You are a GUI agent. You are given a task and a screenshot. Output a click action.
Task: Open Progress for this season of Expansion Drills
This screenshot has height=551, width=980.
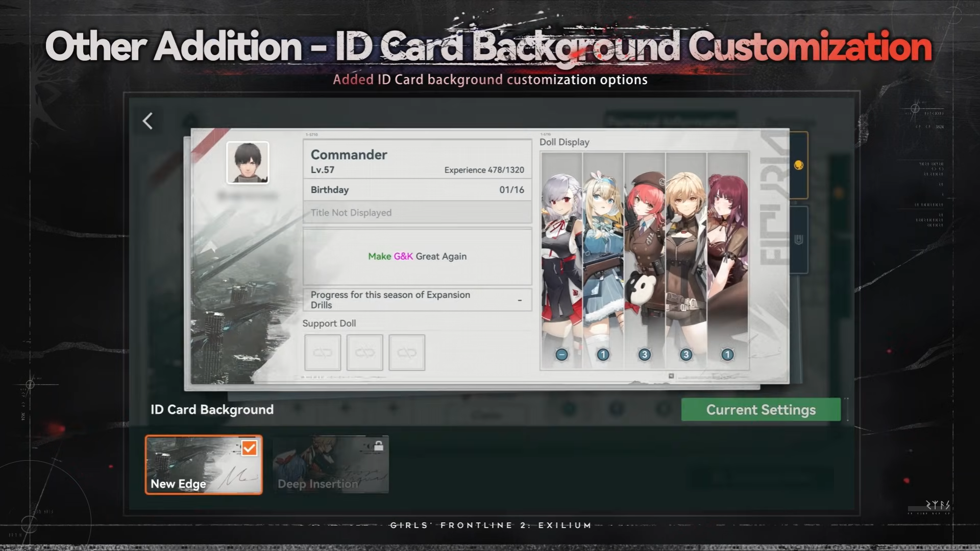pos(418,300)
